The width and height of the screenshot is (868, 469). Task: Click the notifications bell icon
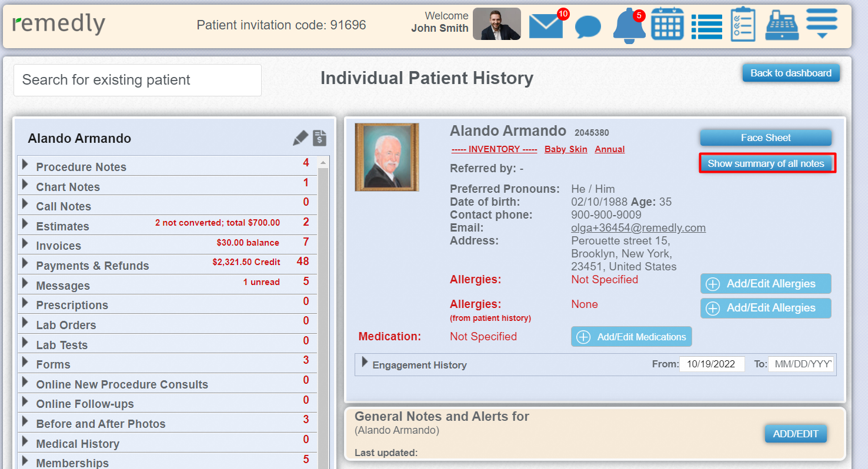click(x=627, y=26)
